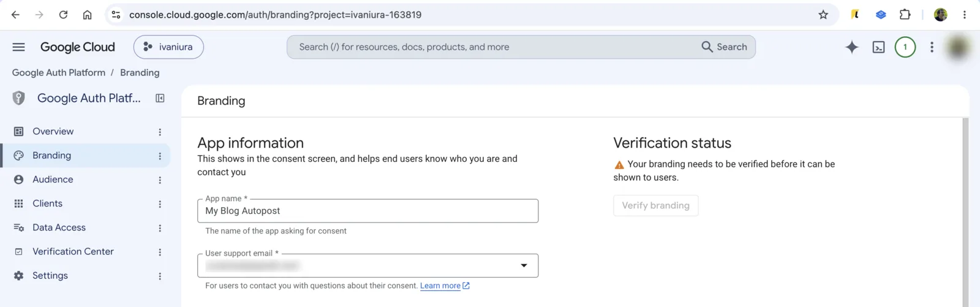
Task: Open the browser home page
Action: (87, 15)
